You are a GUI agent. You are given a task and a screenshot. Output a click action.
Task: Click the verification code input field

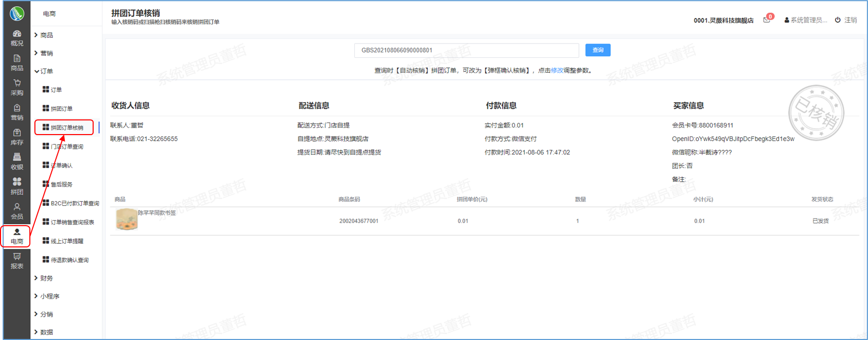(x=466, y=50)
